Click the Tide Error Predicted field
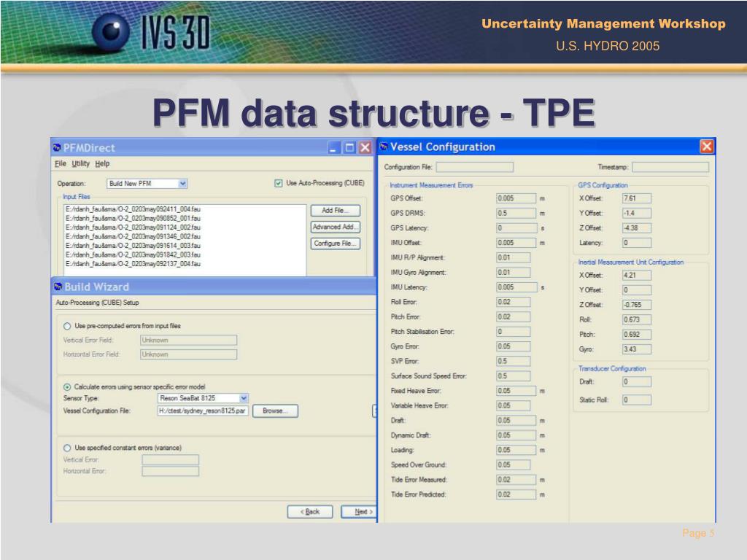 point(516,494)
